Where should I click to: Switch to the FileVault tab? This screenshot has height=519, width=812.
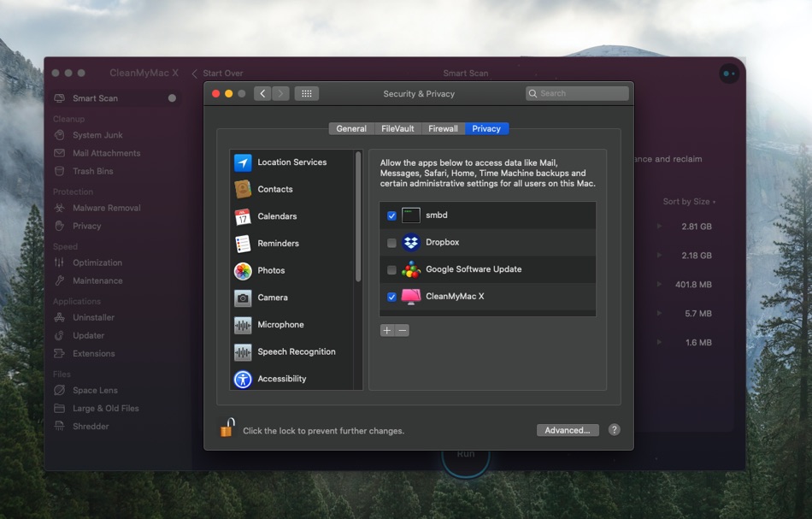point(397,128)
